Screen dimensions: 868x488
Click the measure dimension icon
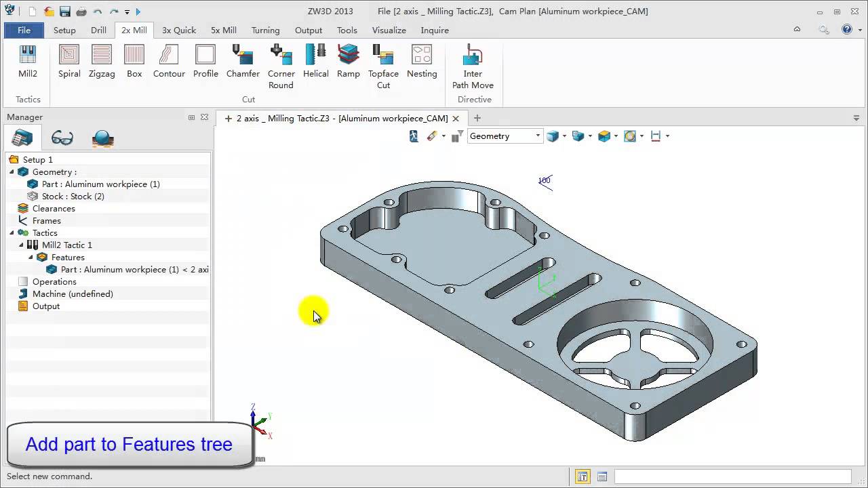(656, 136)
